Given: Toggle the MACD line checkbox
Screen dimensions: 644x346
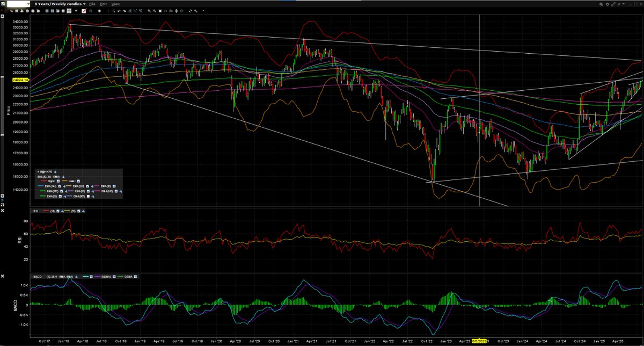Looking at the screenshot, I should click(x=91, y=277).
